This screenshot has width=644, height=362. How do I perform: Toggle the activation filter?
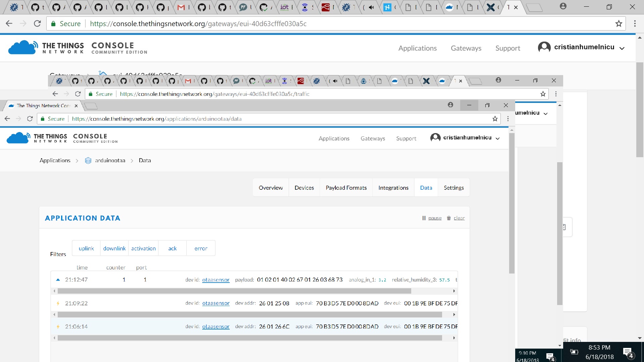[x=144, y=248]
